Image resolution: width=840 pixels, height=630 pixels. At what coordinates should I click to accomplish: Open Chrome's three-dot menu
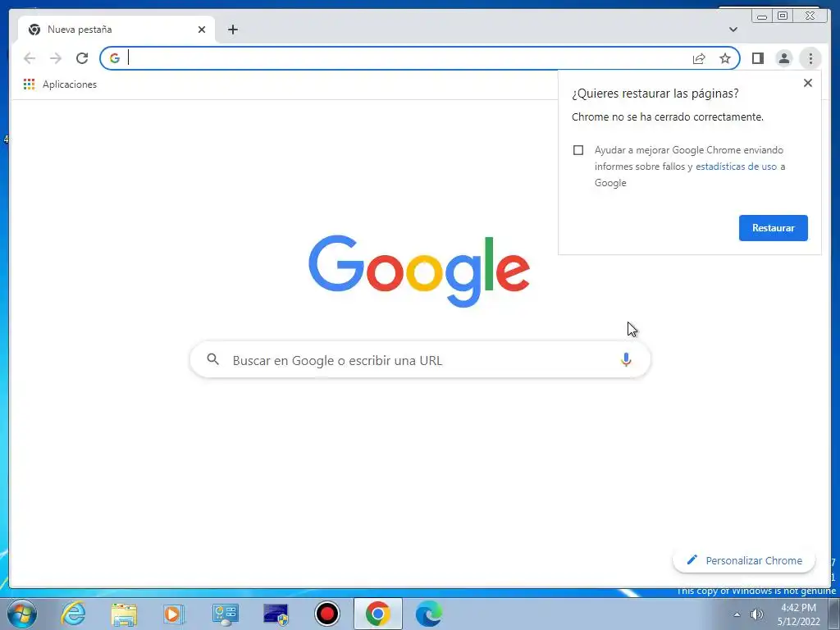(810, 58)
